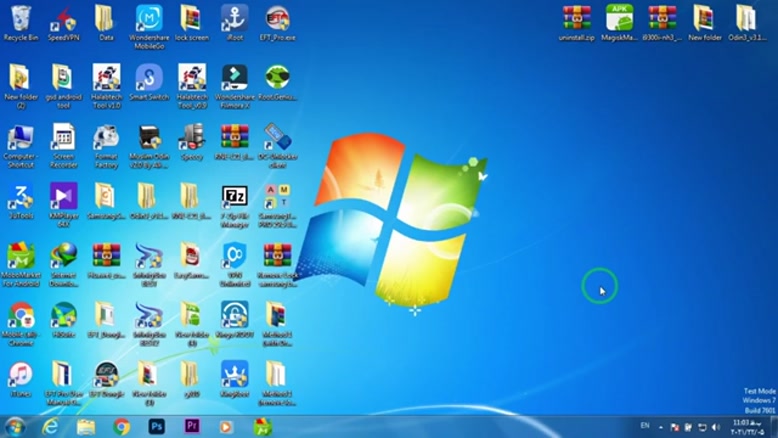
Task: Launch KMPlayer 64X shortcut
Action: 64,205
